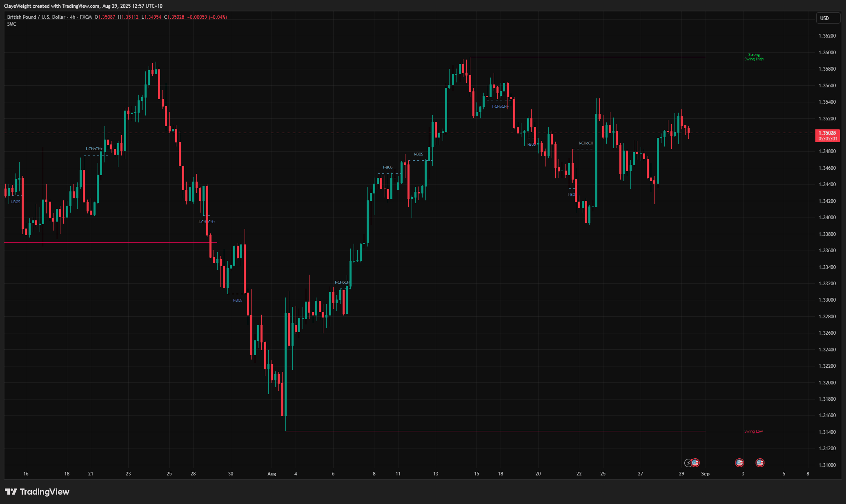Viewport: 846px width, 504px height.
Task: Click the lightning bolt market status icon
Action: (688, 463)
